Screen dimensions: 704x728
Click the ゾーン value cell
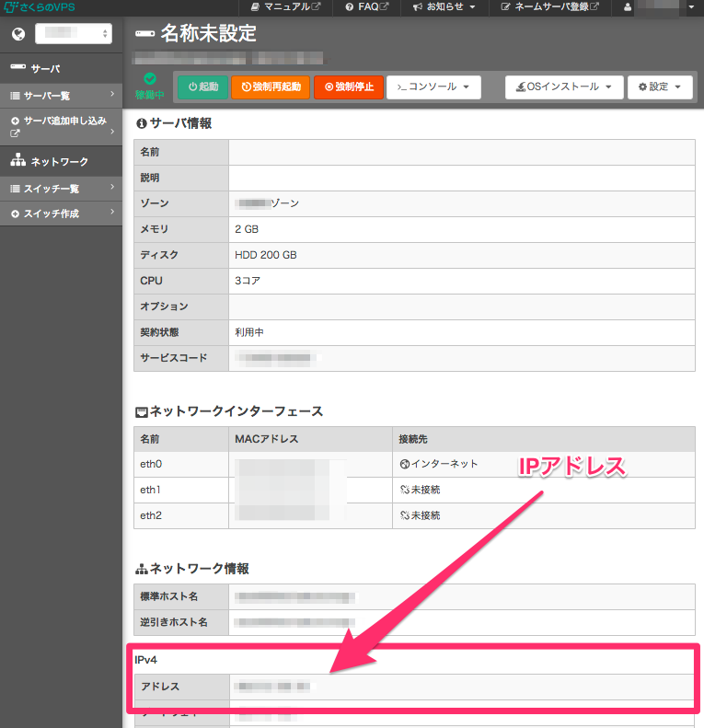pyautogui.click(x=462, y=203)
